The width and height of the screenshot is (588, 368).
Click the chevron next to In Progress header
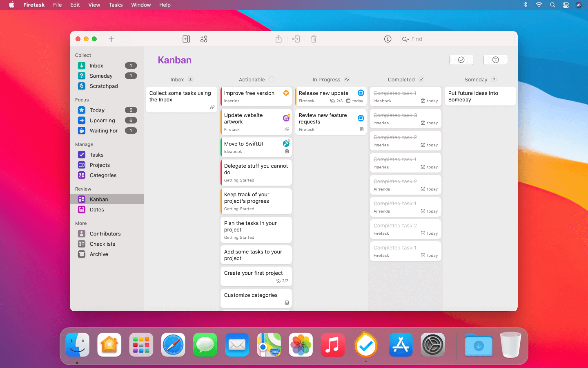click(x=347, y=79)
